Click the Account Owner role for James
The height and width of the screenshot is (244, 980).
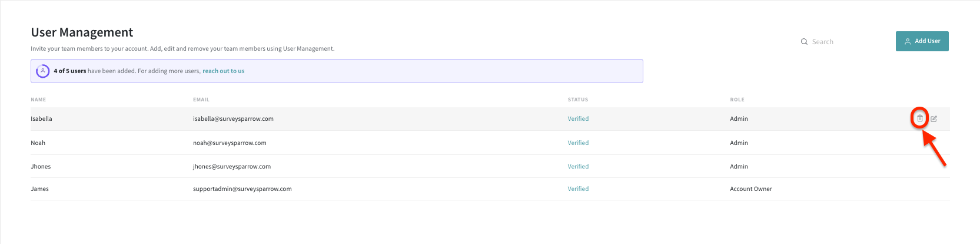pyautogui.click(x=750, y=189)
